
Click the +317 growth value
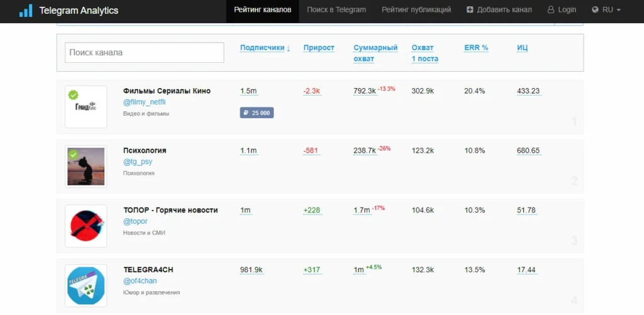[312, 270]
